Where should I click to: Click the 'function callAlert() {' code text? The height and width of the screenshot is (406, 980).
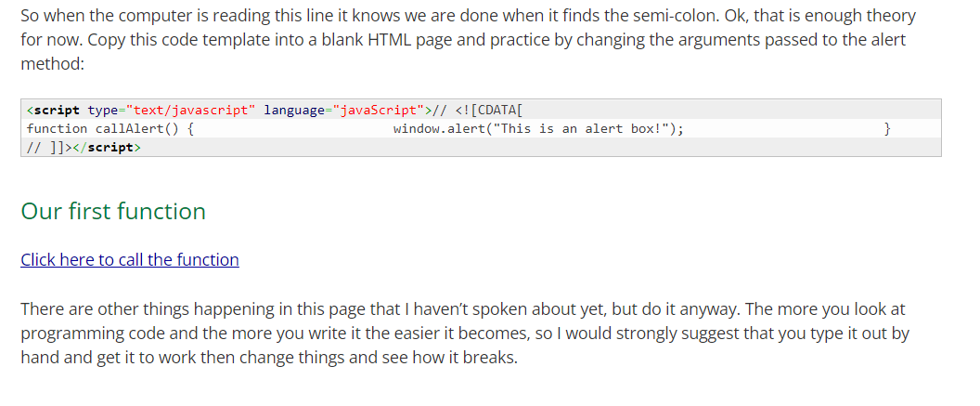coord(110,129)
